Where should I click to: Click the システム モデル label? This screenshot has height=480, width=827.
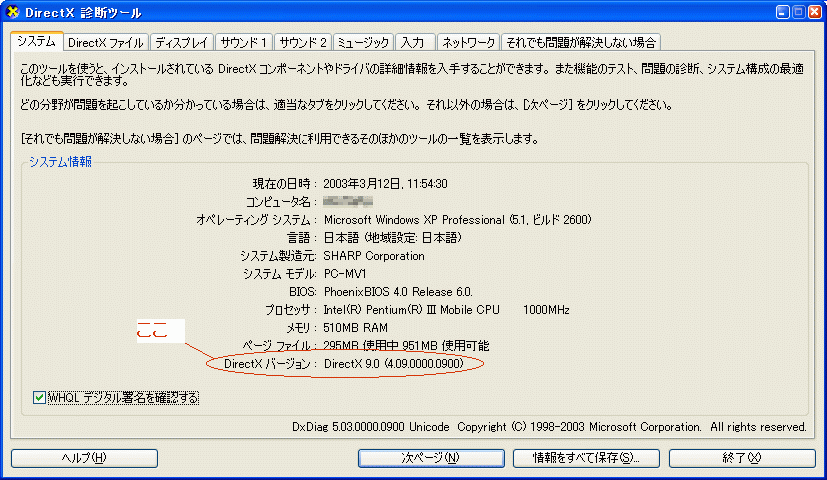[x=280, y=274]
